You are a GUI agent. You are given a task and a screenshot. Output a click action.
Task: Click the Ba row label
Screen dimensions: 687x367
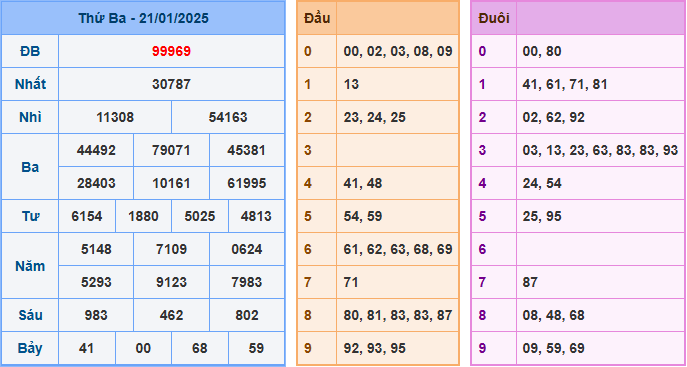30,167
